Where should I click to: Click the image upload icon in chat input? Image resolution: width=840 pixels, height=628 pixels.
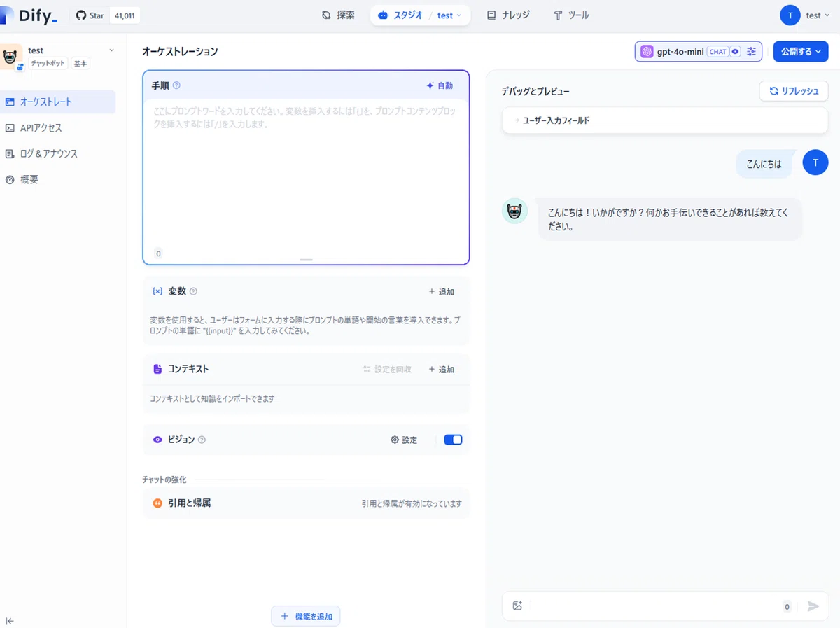517,606
